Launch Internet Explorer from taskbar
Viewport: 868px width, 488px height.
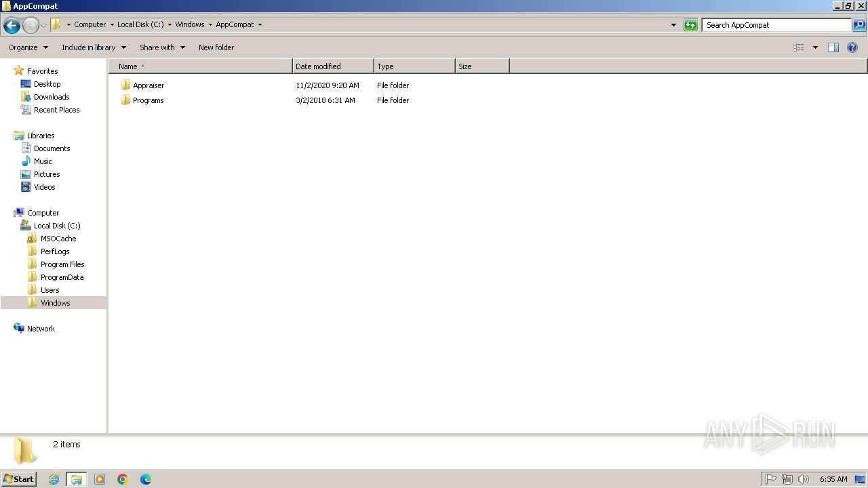pyautogui.click(x=54, y=479)
